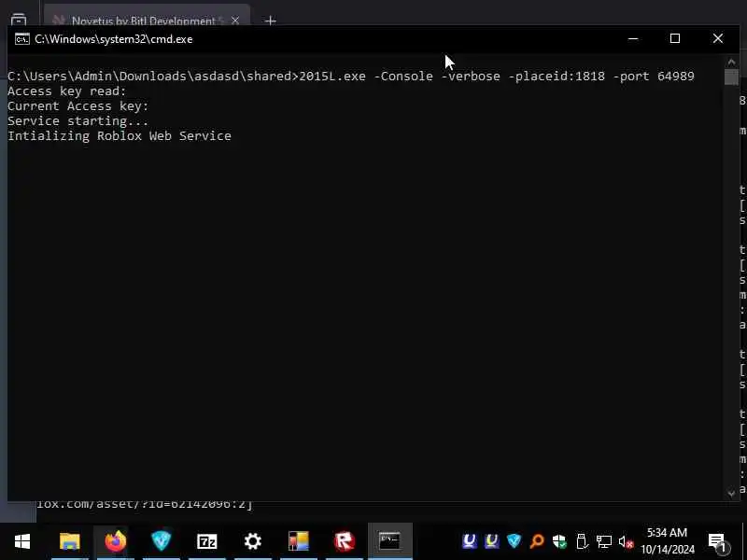Viewport: 747px width, 560px height.
Task: Click the 'Service starting...' line
Action: tap(78, 121)
